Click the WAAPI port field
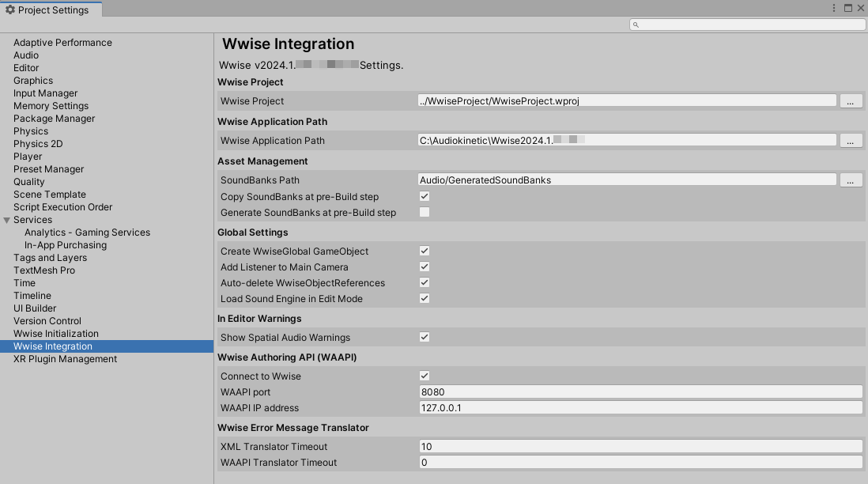 [640, 392]
